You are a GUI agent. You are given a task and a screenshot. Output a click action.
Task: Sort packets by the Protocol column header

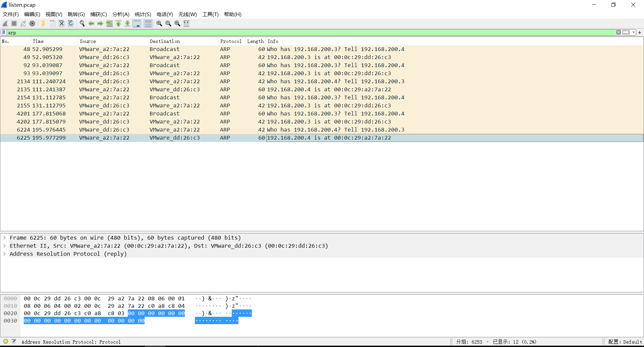click(231, 41)
